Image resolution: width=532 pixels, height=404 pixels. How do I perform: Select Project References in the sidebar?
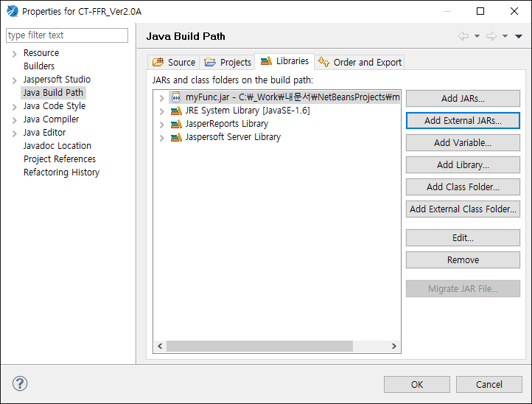[60, 159]
